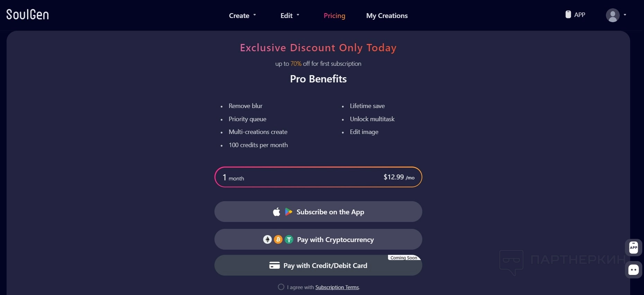644x295 pixels.
Task: Click the Bitcoin coin icon
Action: 278,240
